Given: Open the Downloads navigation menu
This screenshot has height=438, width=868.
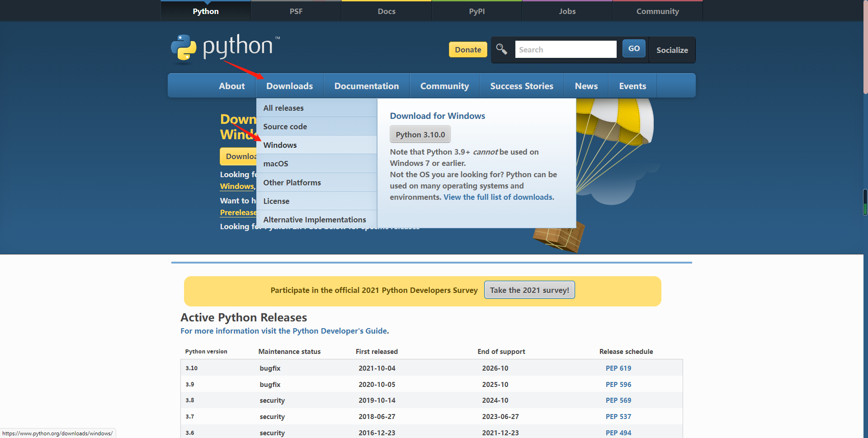Looking at the screenshot, I should (x=289, y=86).
